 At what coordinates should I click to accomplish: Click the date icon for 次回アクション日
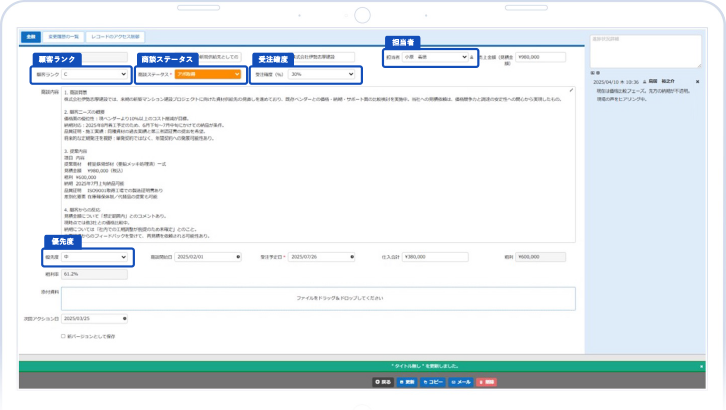tap(126, 319)
